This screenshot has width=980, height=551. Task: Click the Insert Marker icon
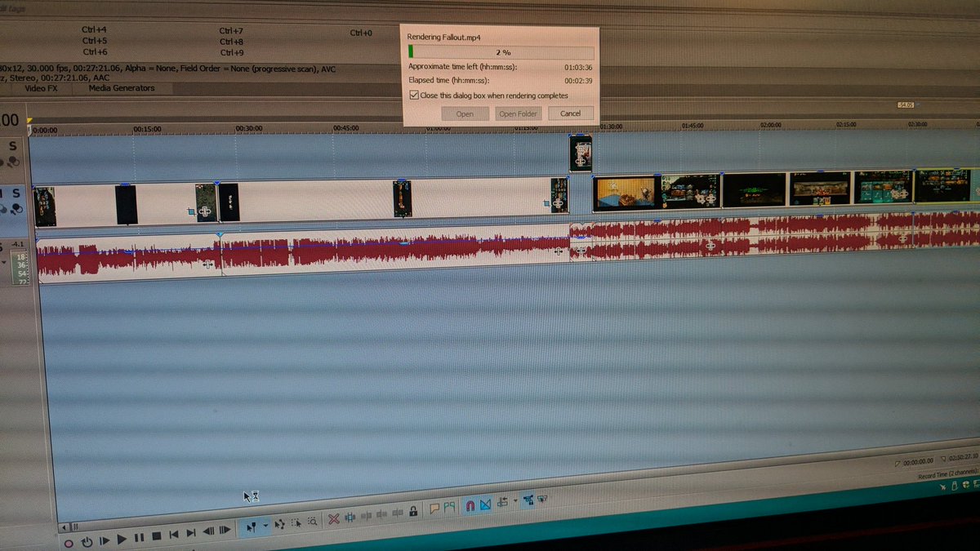(x=434, y=509)
